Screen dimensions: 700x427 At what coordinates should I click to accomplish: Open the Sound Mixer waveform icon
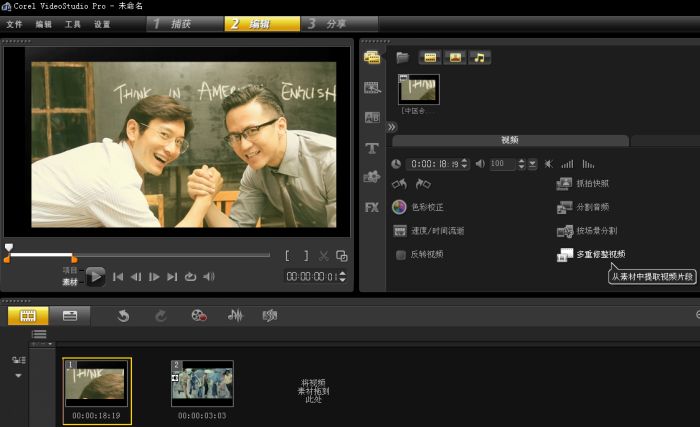(236, 315)
